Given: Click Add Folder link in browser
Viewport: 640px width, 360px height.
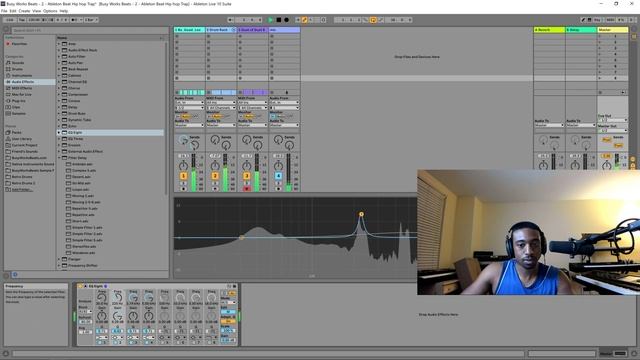Looking at the screenshot, I should (x=22, y=189).
